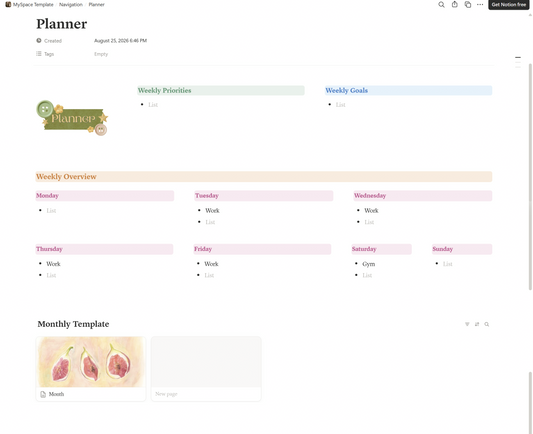Click the New page gallery card
This screenshot has height=434, width=533.
(x=206, y=369)
